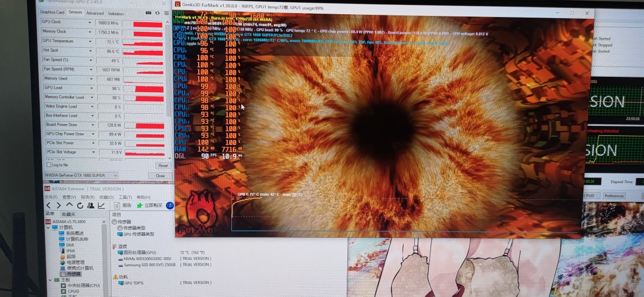Click Preferences button in stability test window

point(614,196)
